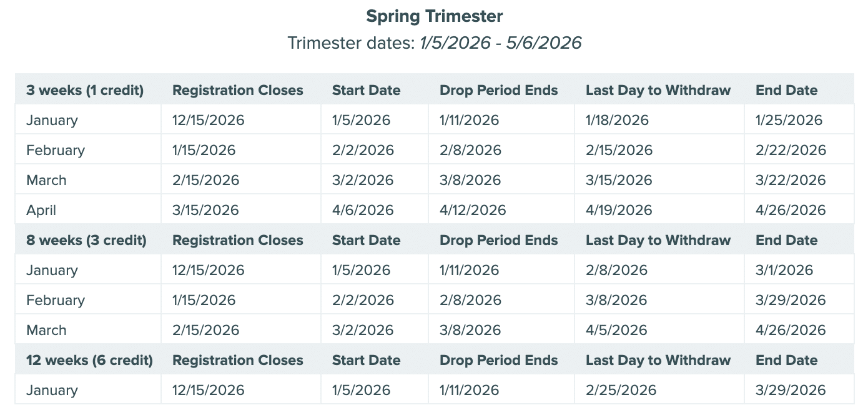
Task: Select the April row label
Action: coord(41,211)
